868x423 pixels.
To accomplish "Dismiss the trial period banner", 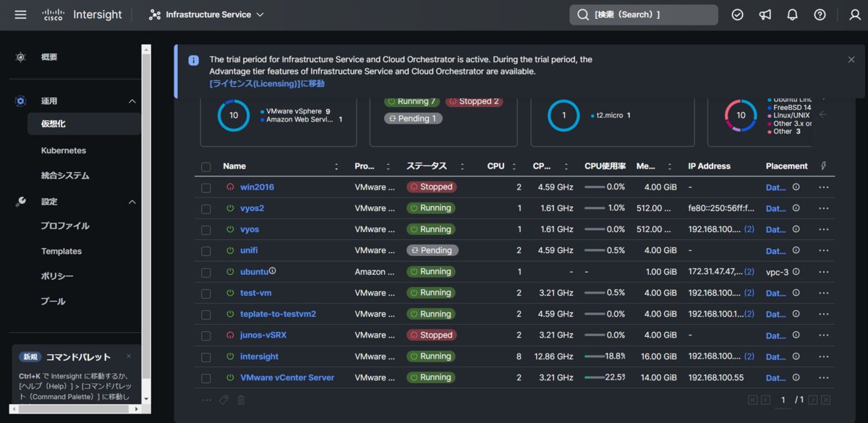I will tap(851, 59).
